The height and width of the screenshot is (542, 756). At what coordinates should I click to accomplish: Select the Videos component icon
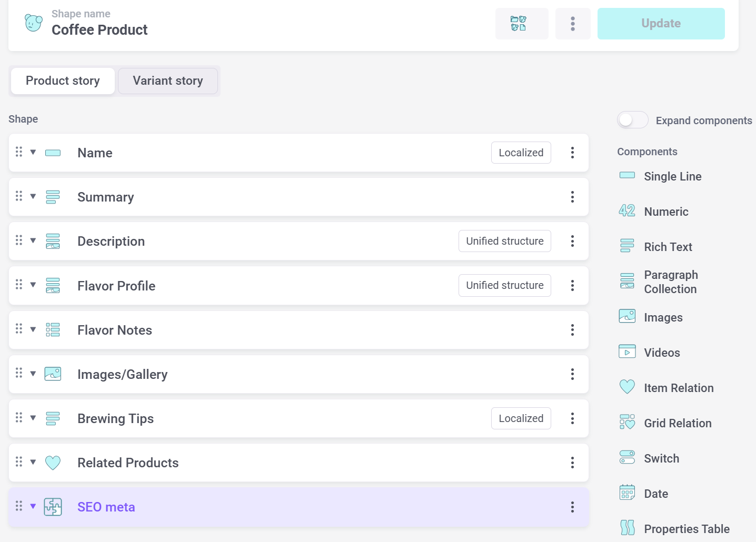coord(626,352)
